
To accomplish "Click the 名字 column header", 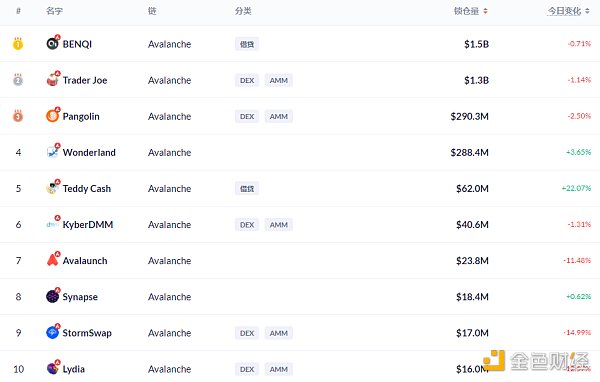I will tap(54, 11).
